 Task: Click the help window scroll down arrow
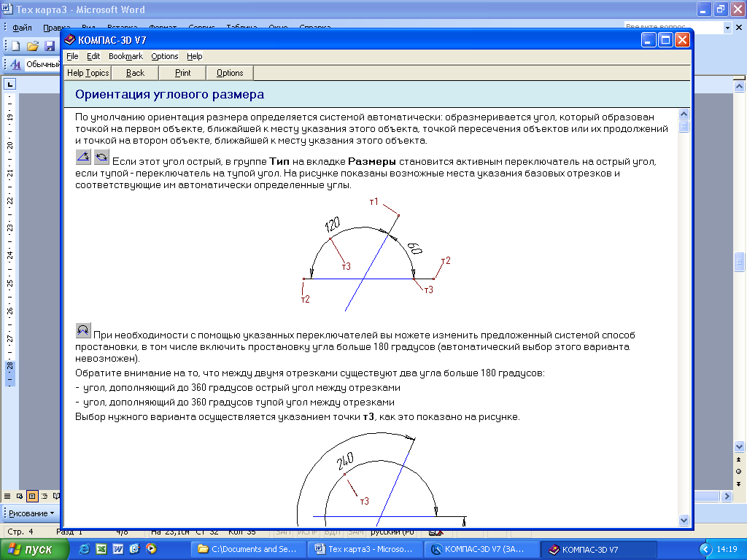684,521
